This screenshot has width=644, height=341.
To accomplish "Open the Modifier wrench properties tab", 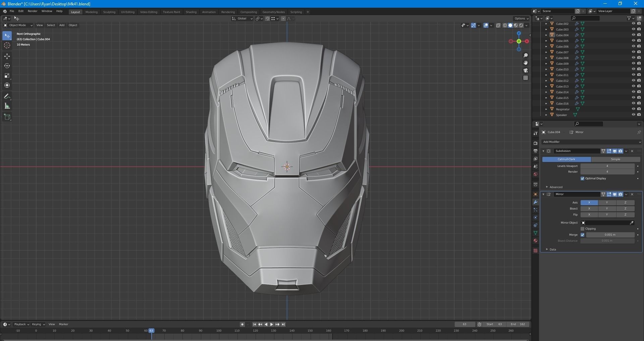I will [535, 202].
